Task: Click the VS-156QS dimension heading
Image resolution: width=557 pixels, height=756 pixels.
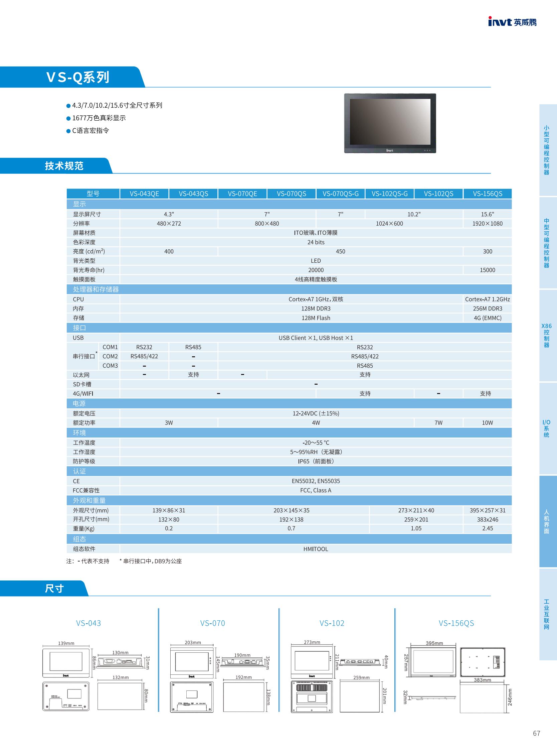Action: [456, 623]
